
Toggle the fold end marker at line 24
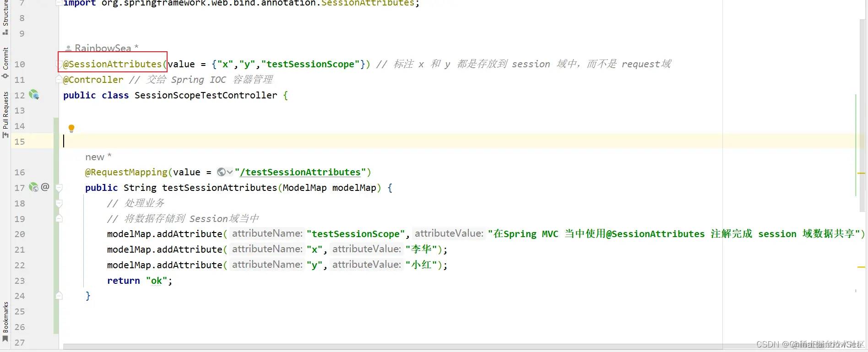click(x=59, y=296)
